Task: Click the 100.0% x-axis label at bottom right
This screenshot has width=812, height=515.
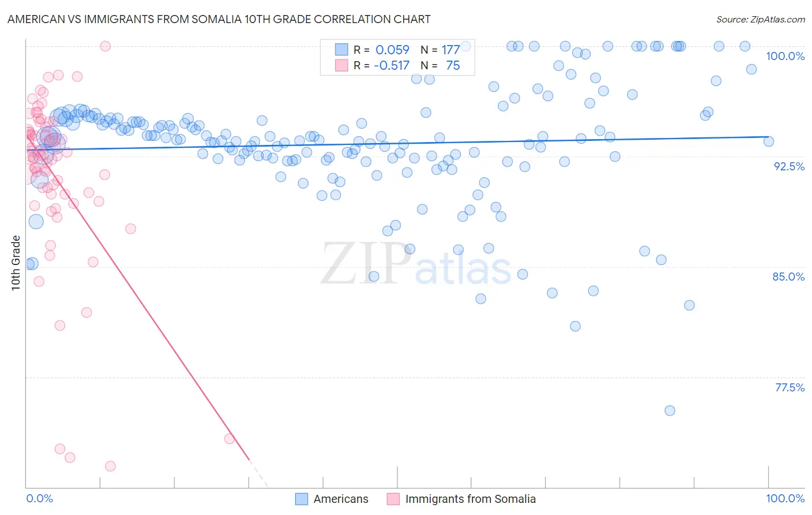Action: tap(785, 498)
